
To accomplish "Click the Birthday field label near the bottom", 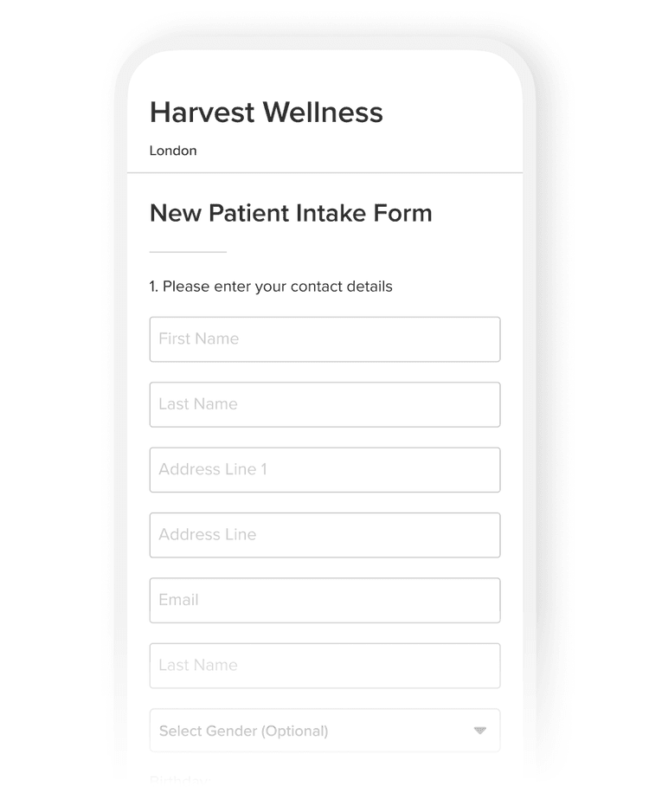I will [177, 779].
